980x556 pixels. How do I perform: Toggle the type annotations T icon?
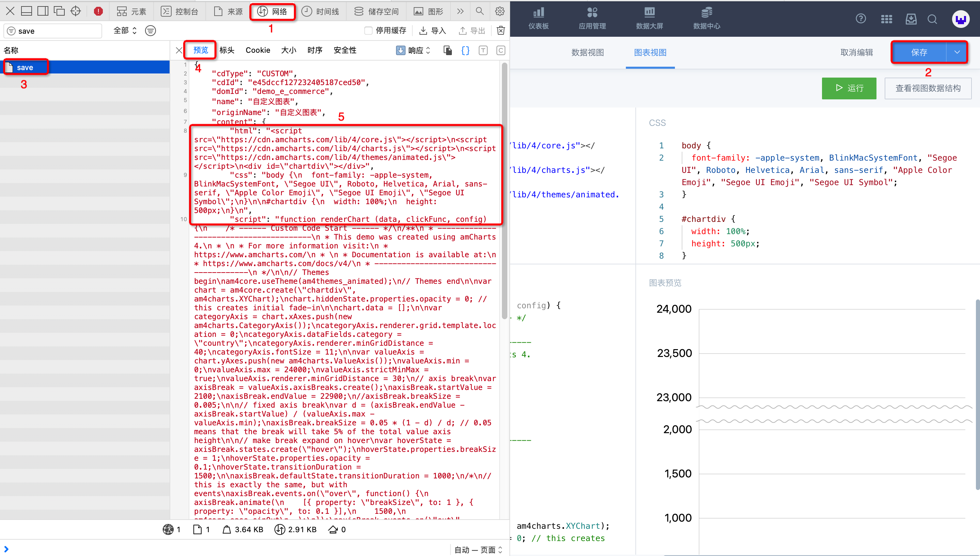click(x=483, y=50)
